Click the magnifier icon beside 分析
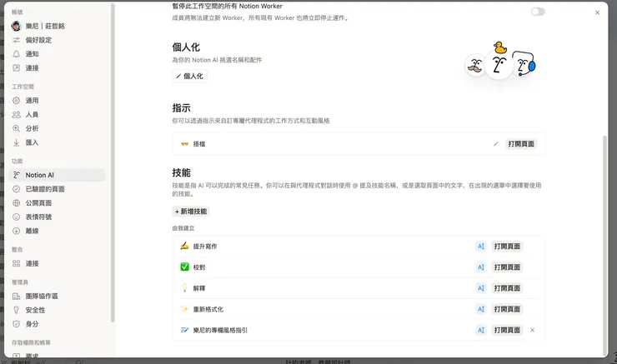The image size is (617, 364). coord(16,128)
